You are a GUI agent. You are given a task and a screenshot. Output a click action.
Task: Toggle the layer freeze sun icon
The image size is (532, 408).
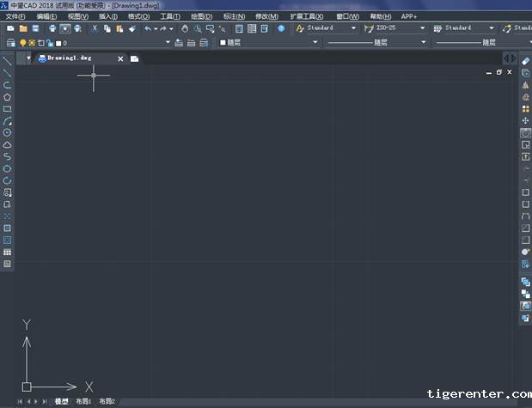click(x=32, y=42)
